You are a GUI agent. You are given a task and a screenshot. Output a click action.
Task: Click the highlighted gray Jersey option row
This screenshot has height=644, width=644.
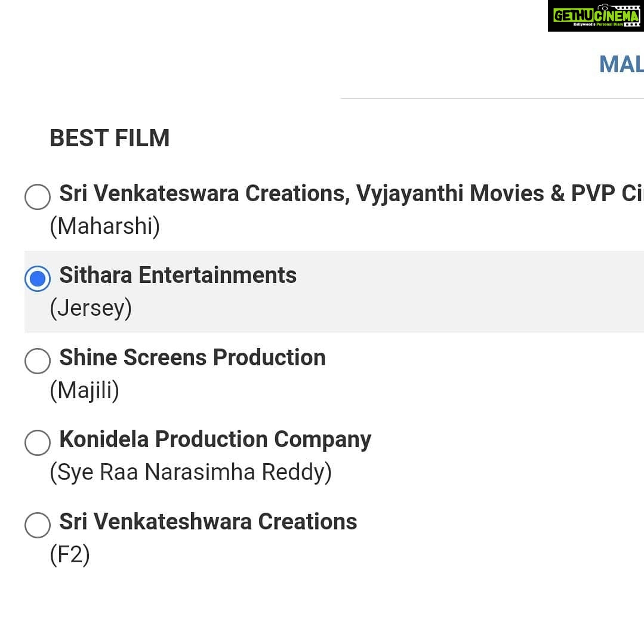click(x=334, y=292)
